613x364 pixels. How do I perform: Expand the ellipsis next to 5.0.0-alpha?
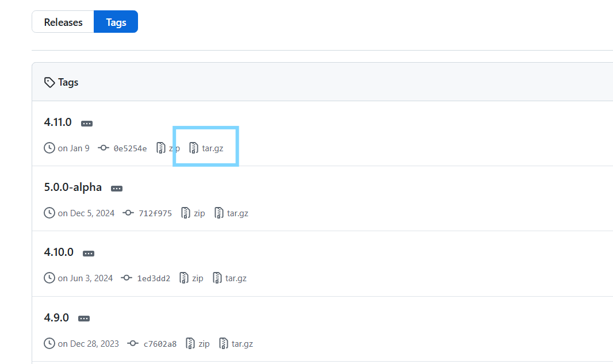tap(117, 189)
